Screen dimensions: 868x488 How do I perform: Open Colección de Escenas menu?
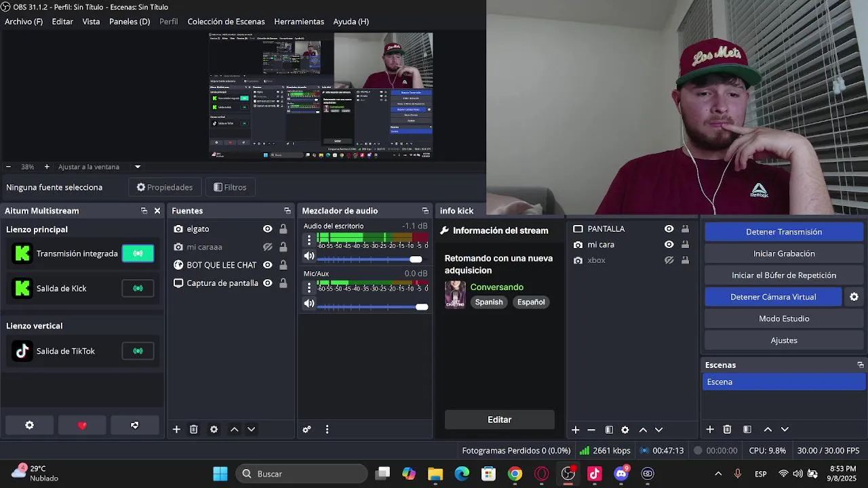(226, 22)
